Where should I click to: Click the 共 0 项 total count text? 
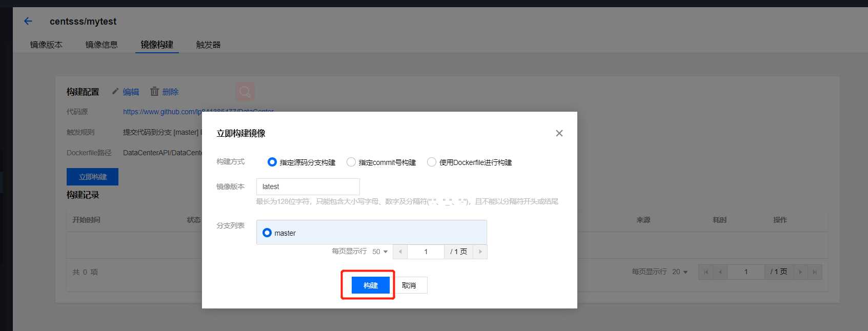(x=85, y=272)
